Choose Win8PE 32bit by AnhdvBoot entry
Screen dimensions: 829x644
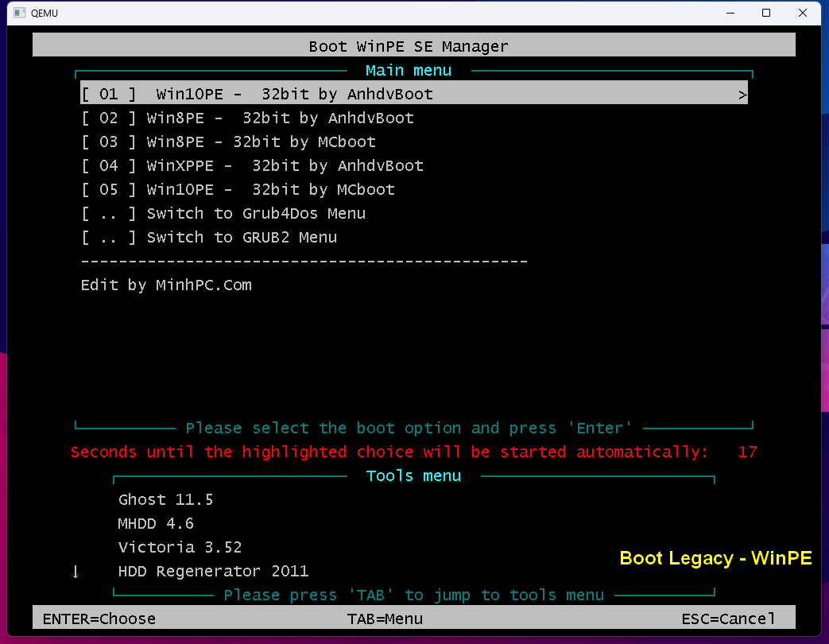coord(247,118)
